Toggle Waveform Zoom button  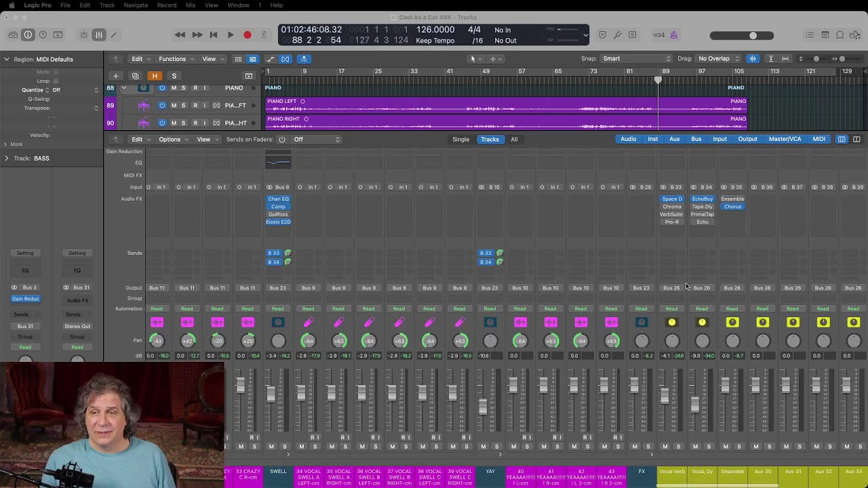[x=753, y=59]
